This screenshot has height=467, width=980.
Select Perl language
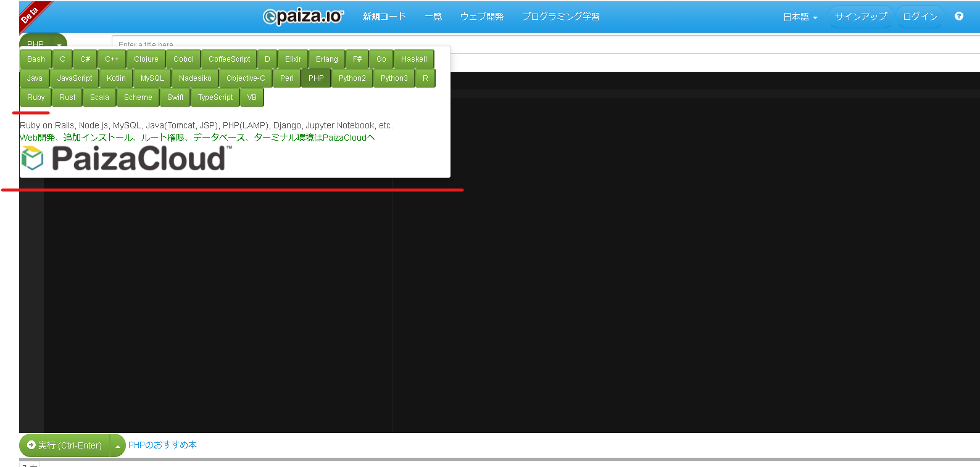(287, 78)
